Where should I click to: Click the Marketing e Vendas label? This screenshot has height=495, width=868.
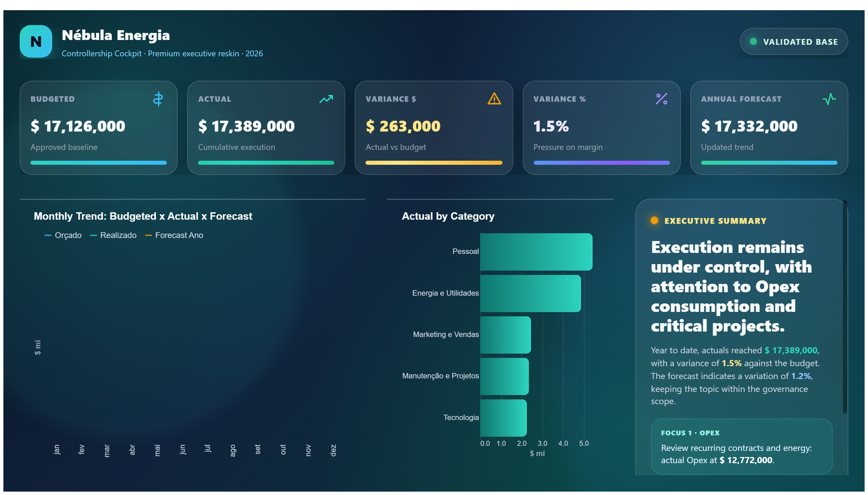(446, 335)
